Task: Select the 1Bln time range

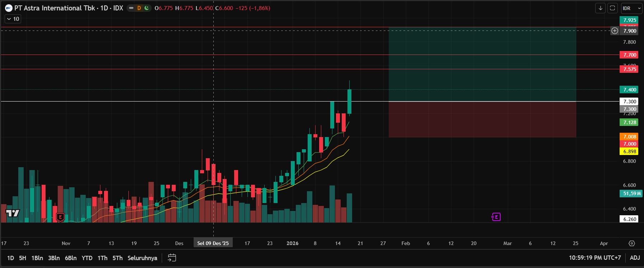Action: 37,258
